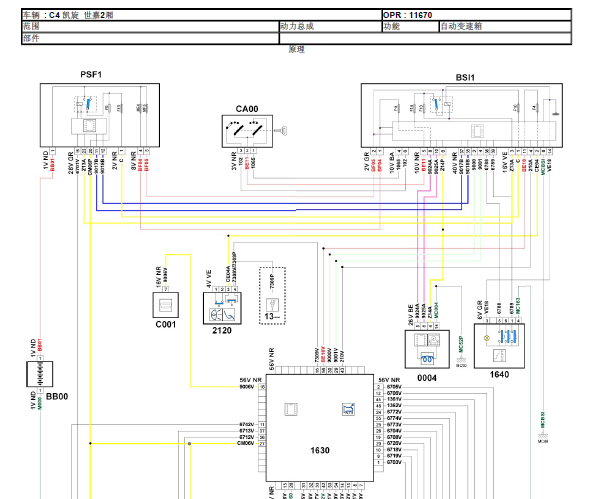Click the 部件 header cell
The image size is (590, 499).
(x=150, y=38)
